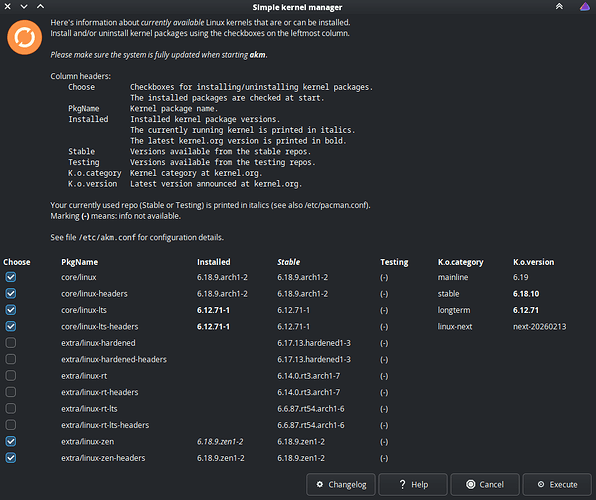Uncheck the extra/linux-zen-headers checkbox
This screenshot has height=500, width=596.
click(11, 458)
